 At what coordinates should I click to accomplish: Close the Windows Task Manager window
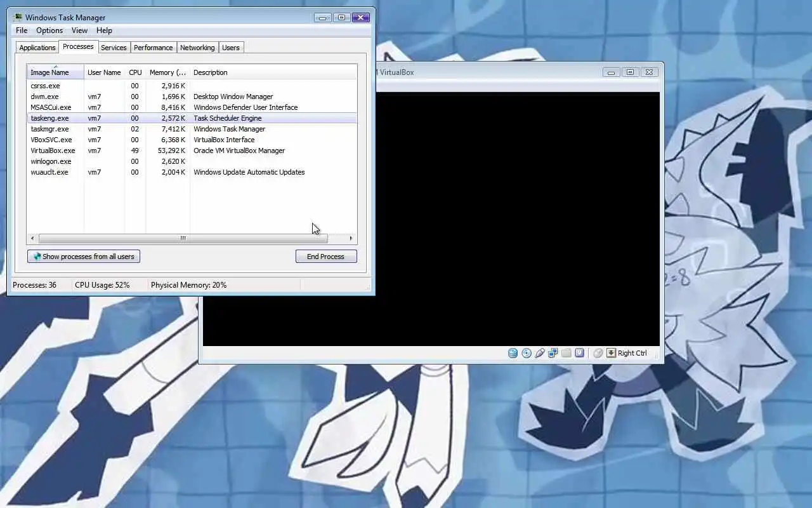(360, 18)
